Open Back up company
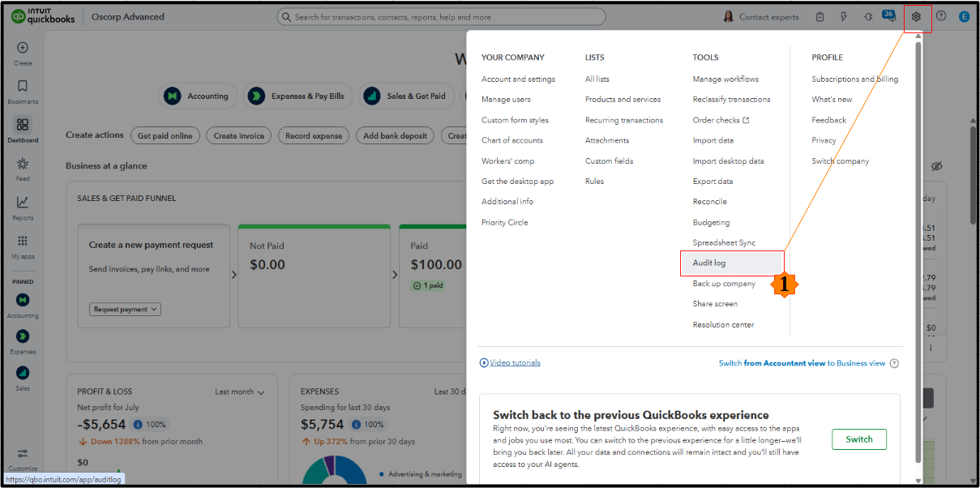980x488 pixels. click(x=724, y=284)
